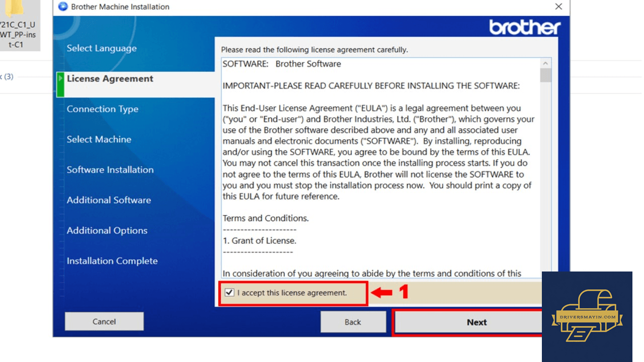644x362 pixels.
Task: Click the folder name ending 'PP-inst-C1'
Action: point(18,34)
